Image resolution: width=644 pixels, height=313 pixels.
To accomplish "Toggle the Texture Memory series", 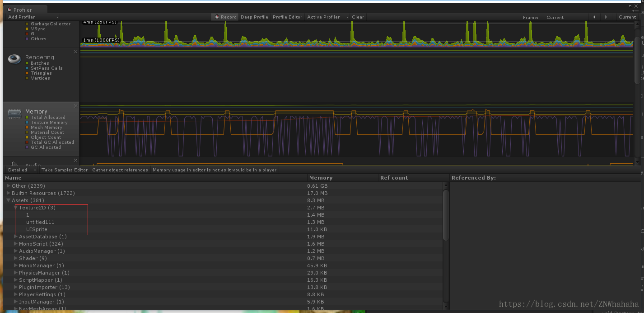I will tap(47, 123).
